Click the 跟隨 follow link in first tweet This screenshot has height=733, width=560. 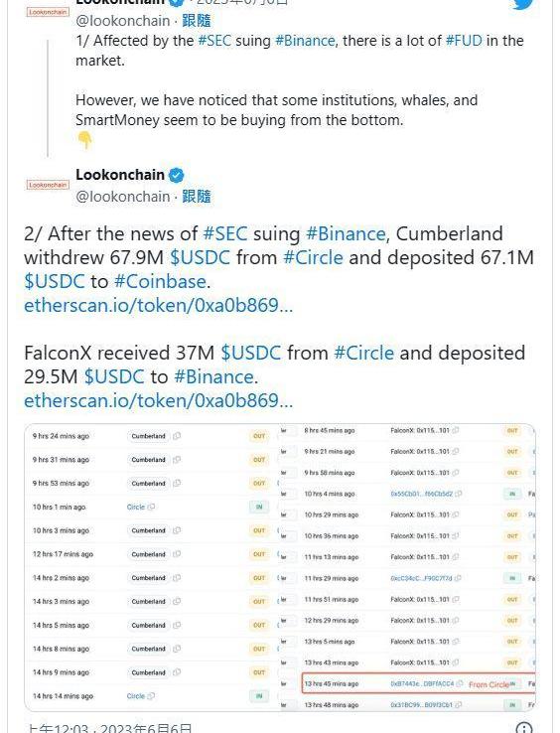coord(197,21)
